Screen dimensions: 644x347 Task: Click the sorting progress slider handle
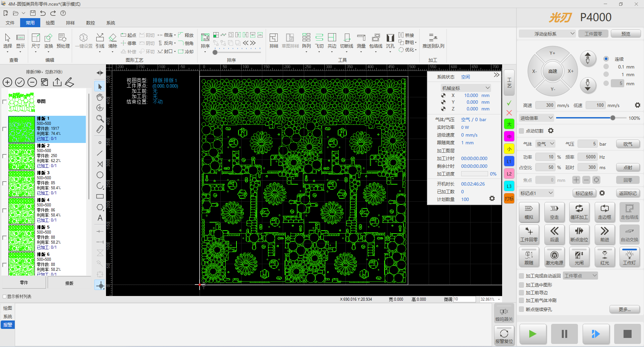click(215, 52)
